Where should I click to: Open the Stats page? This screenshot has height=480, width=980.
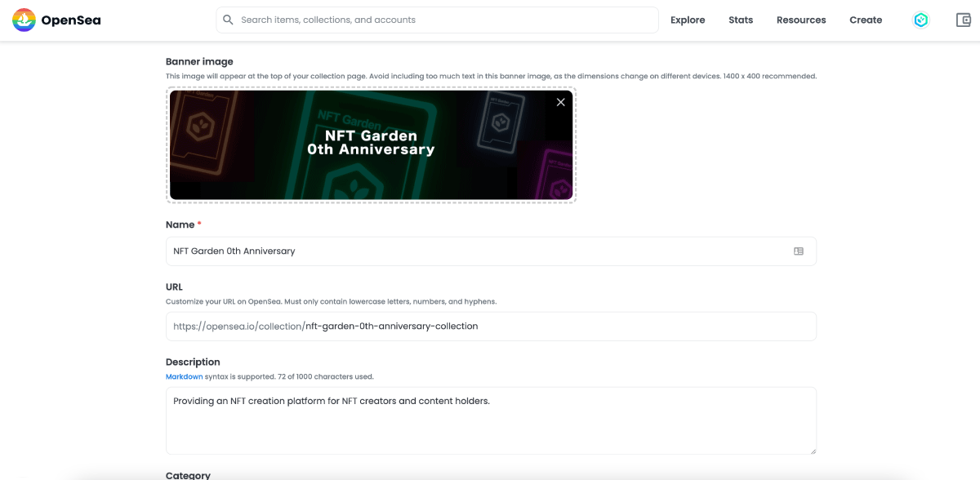(x=740, y=20)
